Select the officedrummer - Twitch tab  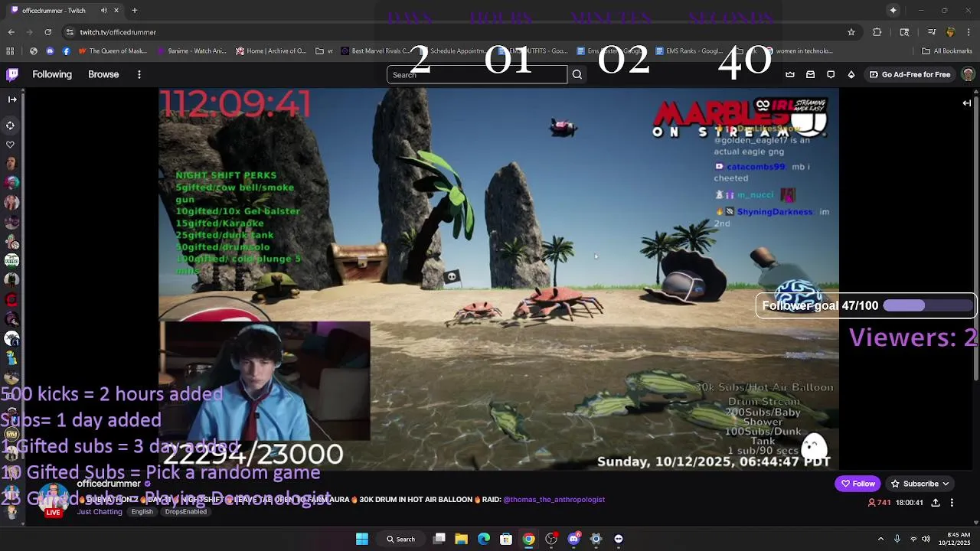click(65, 11)
